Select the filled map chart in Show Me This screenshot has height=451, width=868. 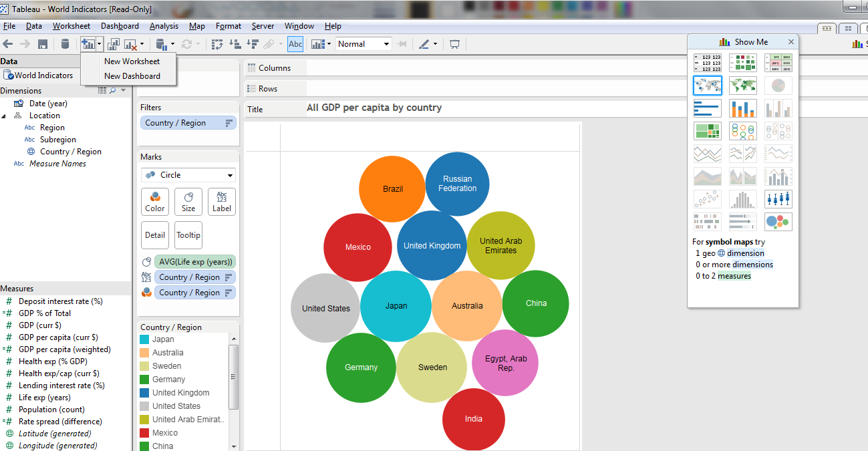tap(742, 86)
